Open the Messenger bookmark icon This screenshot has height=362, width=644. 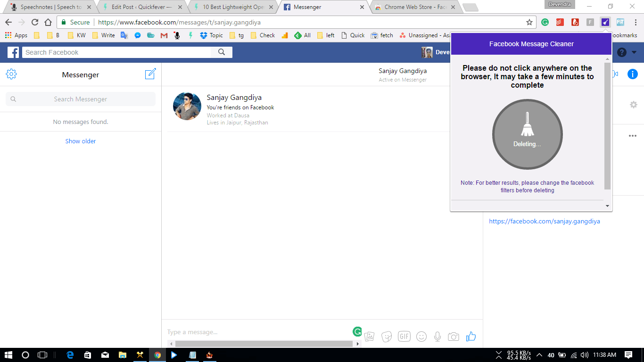coord(138,35)
